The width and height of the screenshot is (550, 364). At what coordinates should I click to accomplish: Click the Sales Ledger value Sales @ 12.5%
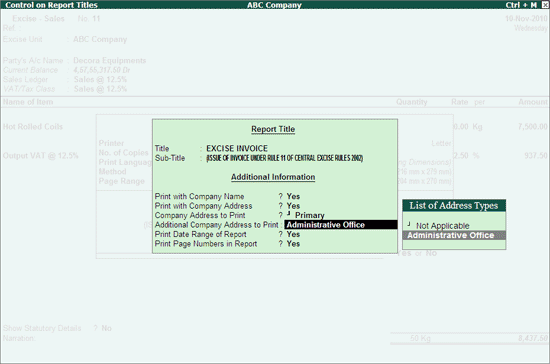(100, 80)
